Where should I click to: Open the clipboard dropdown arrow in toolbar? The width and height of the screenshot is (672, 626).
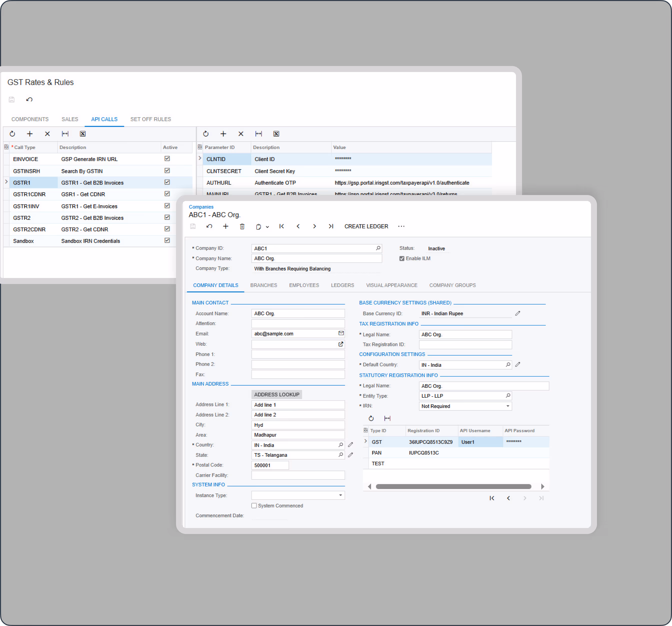click(267, 227)
